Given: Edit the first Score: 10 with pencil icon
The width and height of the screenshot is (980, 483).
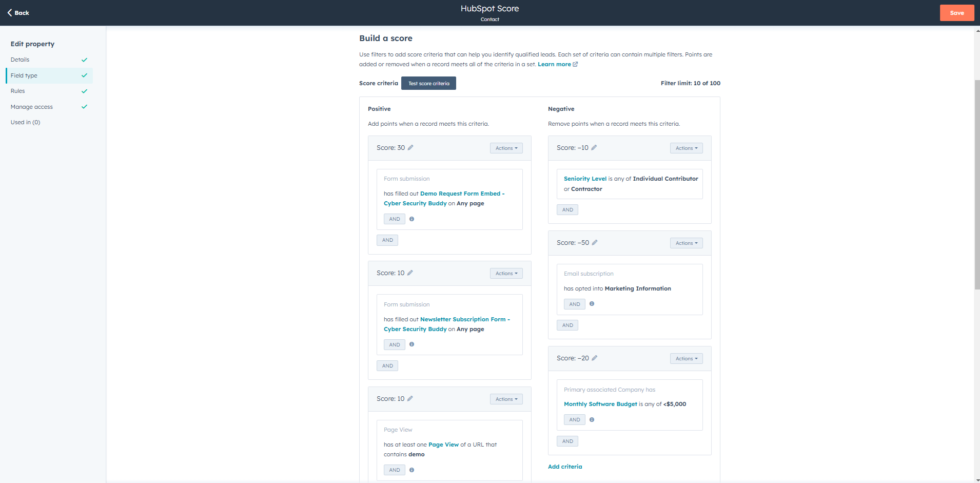Looking at the screenshot, I should pyautogui.click(x=410, y=273).
